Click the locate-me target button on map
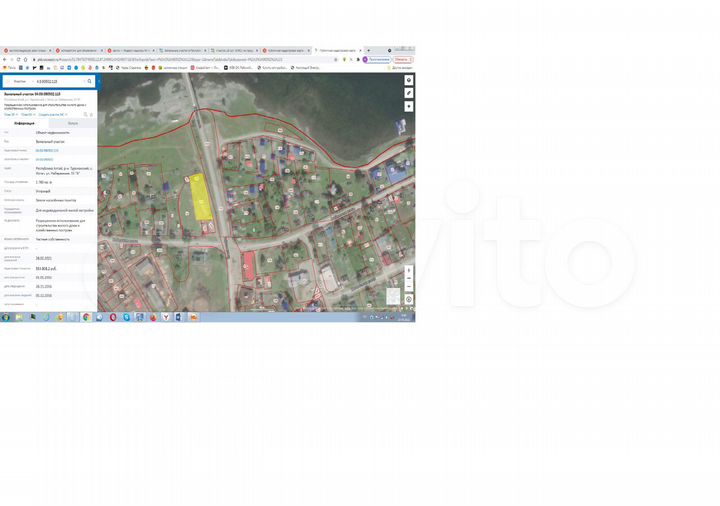The height and width of the screenshot is (506, 720). click(x=409, y=299)
